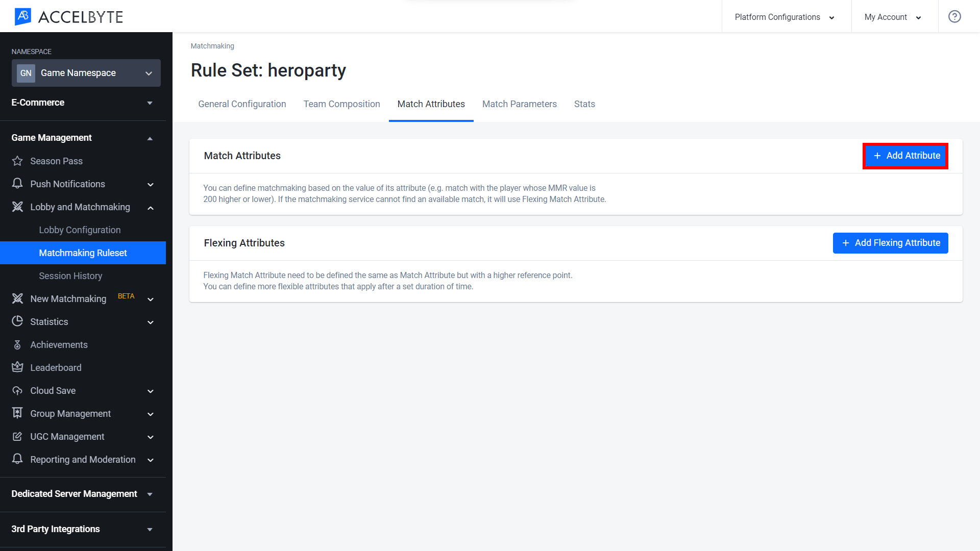Click the Lobby and Matchmaking crossed-swords icon
Viewport: 980px width, 551px height.
pyautogui.click(x=17, y=207)
